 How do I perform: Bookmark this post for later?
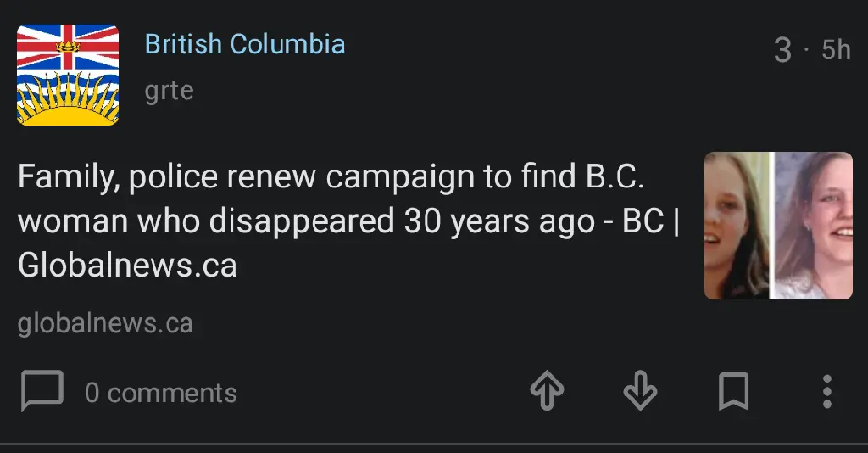tap(733, 391)
